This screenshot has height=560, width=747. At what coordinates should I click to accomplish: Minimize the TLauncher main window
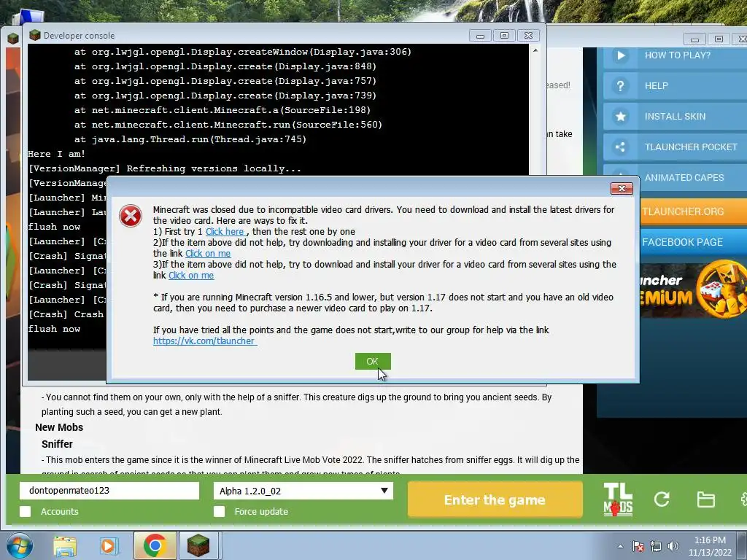point(694,39)
